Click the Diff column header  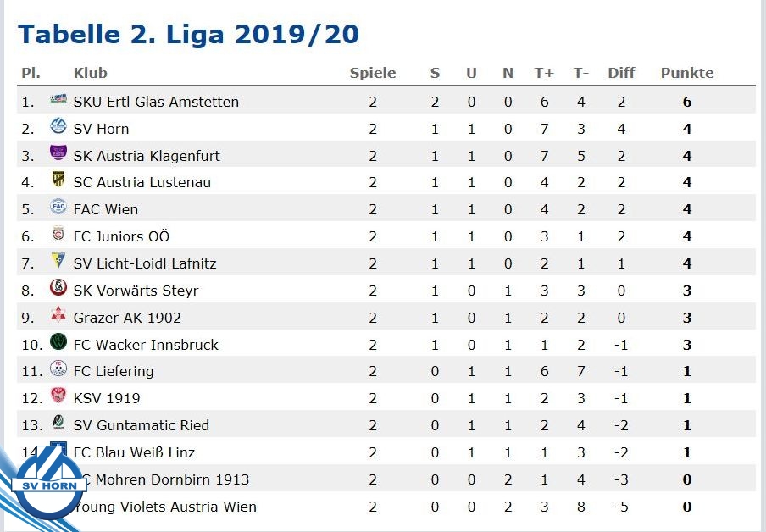pyautogui.click(x=621, y=73)
